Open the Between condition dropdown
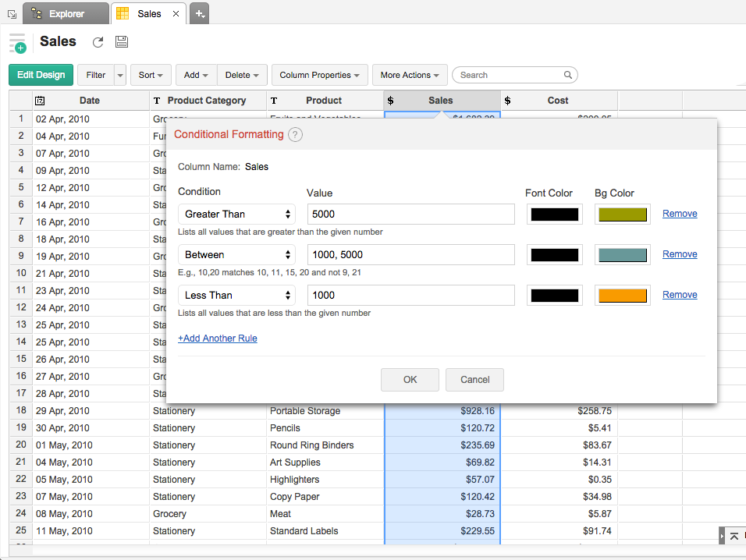746x560 pixels. (236, 255)
